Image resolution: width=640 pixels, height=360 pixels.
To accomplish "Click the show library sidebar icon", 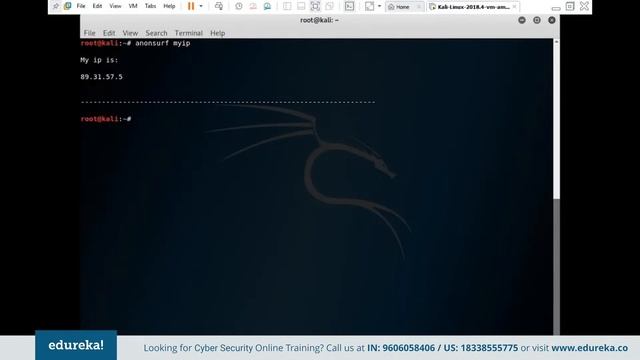I will pyautogui.click(x=287, y=6).
